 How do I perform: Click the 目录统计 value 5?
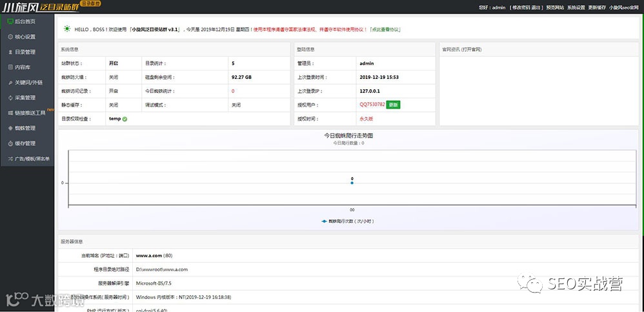[x=233, y=64]
